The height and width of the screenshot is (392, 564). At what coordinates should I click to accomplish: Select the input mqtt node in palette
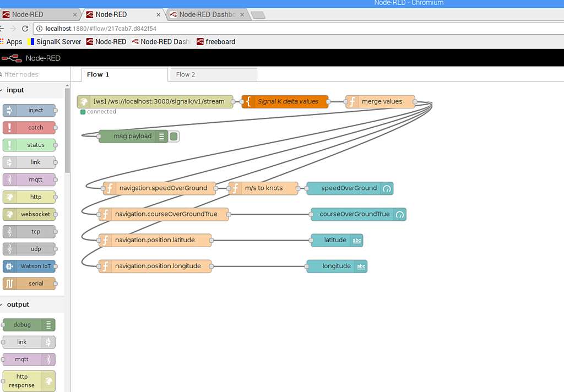[x=29, y=179]
